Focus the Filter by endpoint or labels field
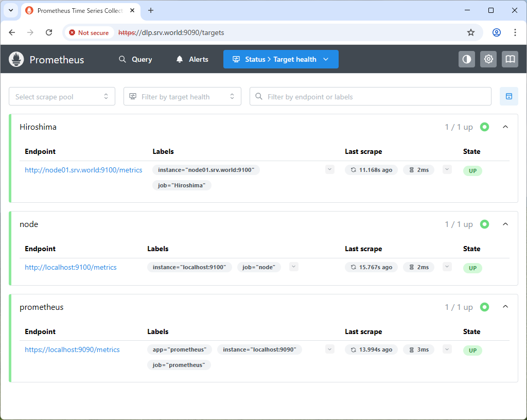The image size is (527, 420). pos(371,96)
